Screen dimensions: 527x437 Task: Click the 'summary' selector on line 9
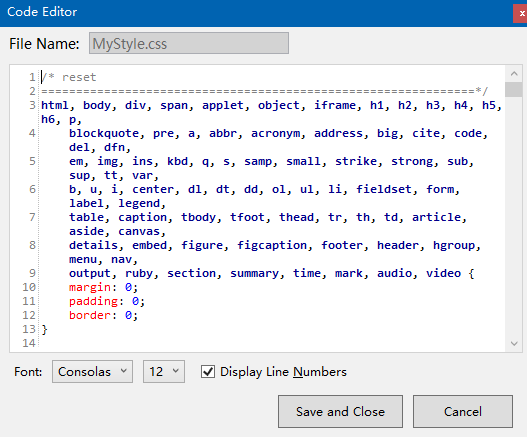click(254, 273)
